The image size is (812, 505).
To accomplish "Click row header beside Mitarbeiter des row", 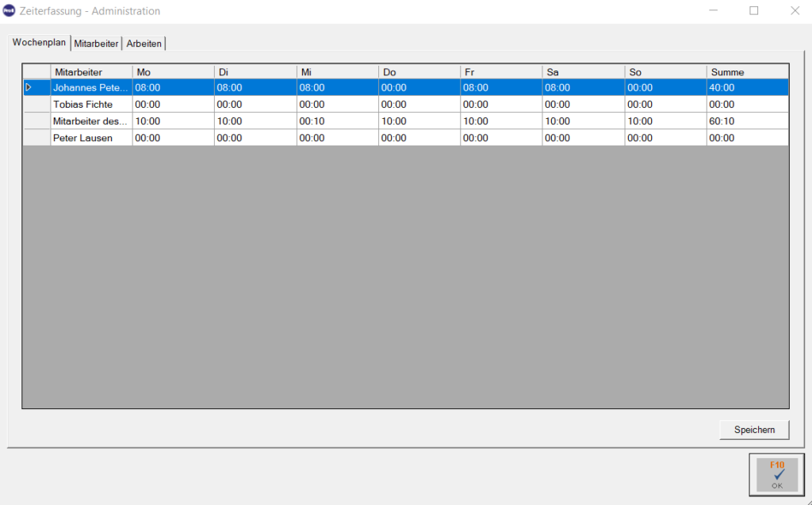I will point(36,121).
